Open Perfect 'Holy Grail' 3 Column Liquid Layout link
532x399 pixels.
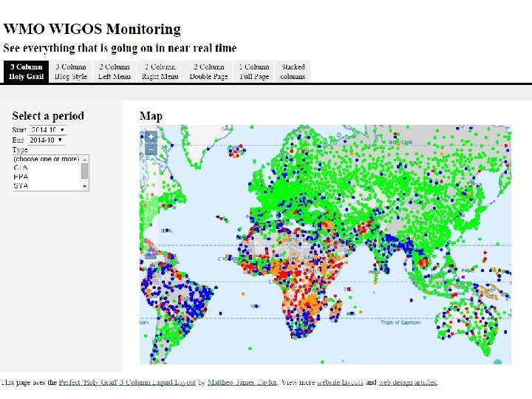[127, 383]
